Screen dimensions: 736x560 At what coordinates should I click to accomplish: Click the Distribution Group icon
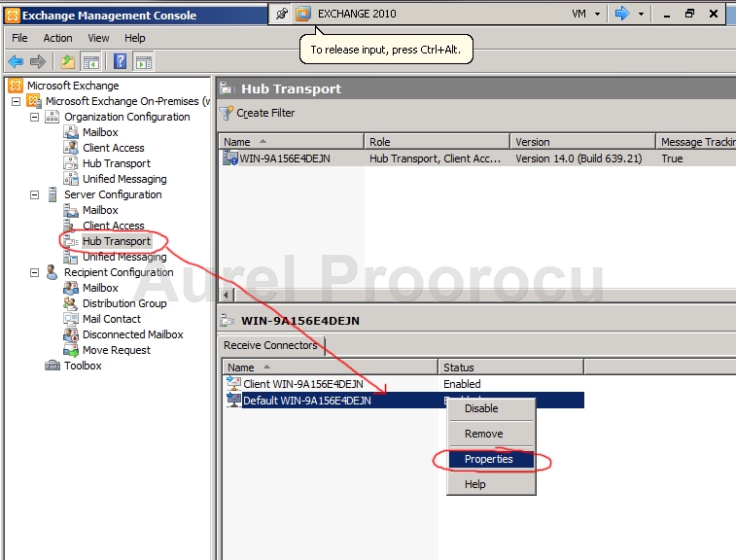pos(70,303)
